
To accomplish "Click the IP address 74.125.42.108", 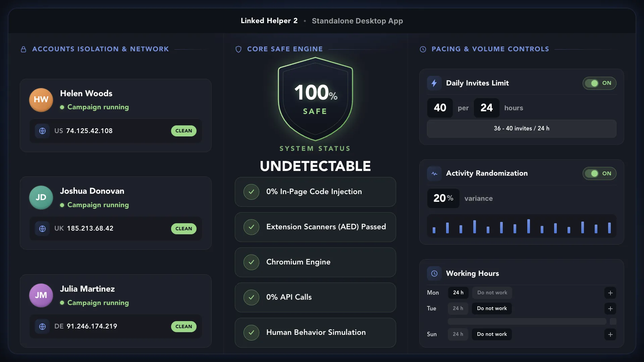I will (x=89, y=131).
